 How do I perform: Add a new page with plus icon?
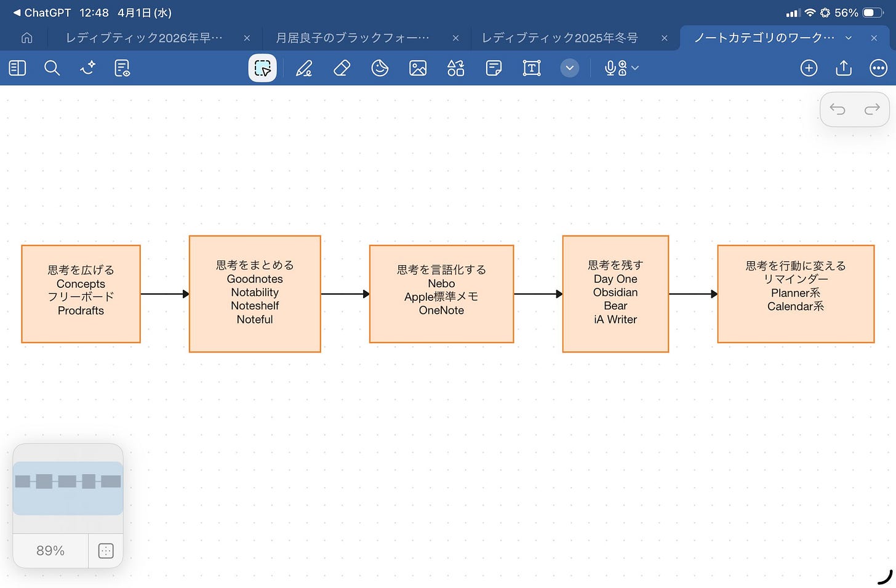point(809,68)
